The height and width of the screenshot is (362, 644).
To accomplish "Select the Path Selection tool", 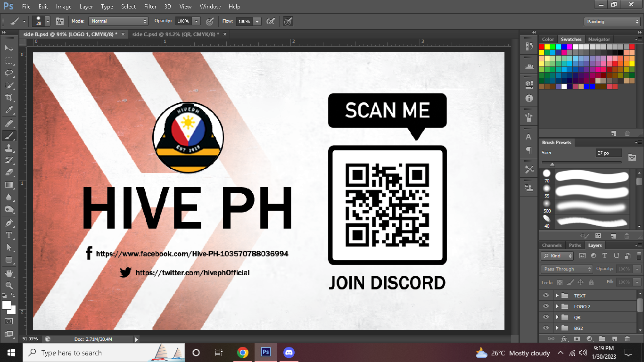I will 9,247.
